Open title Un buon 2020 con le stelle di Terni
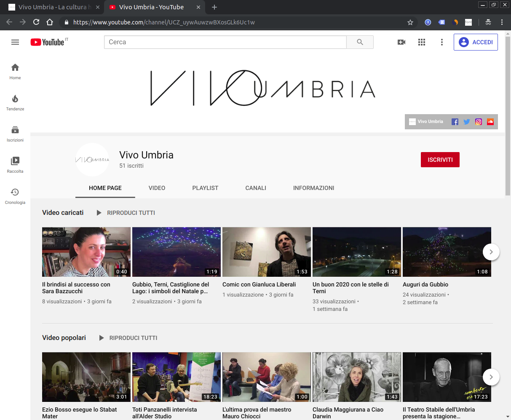 coord(350,288)
